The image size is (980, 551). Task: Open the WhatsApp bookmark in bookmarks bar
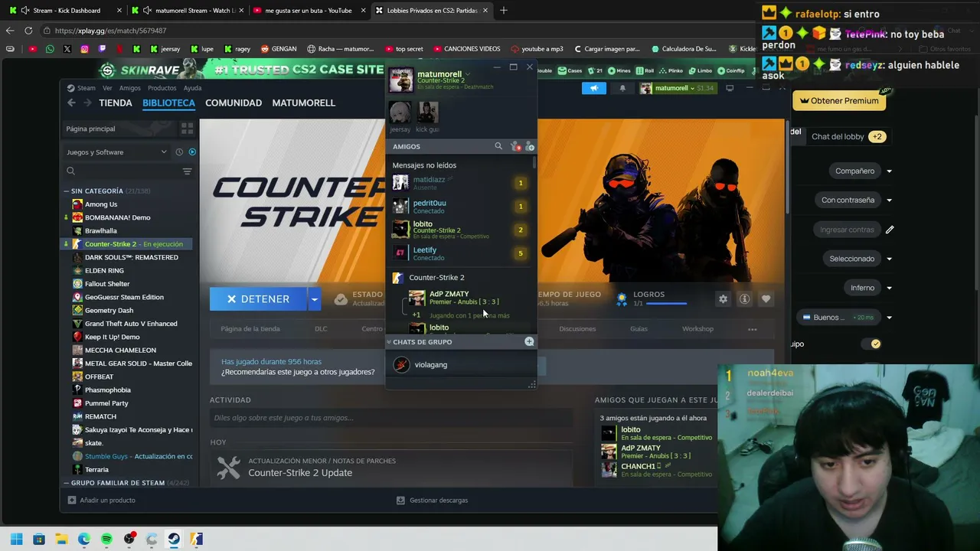click(x=50, y=49)
